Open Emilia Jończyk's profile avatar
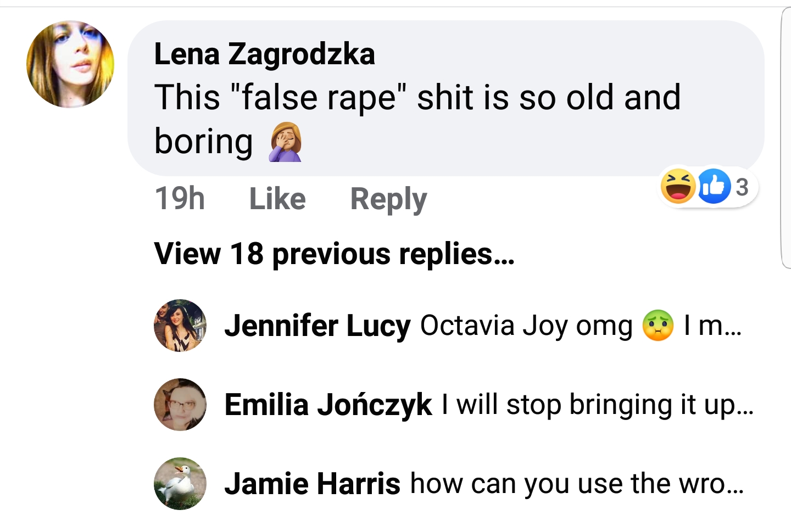Image resolution: width=791 pixels, height=532 pixels. 180,405
